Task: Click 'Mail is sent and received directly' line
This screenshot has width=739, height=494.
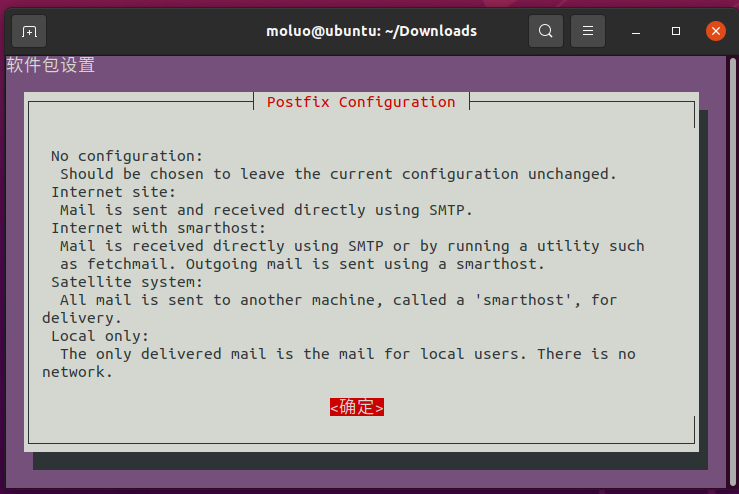Action: (266, 210)
